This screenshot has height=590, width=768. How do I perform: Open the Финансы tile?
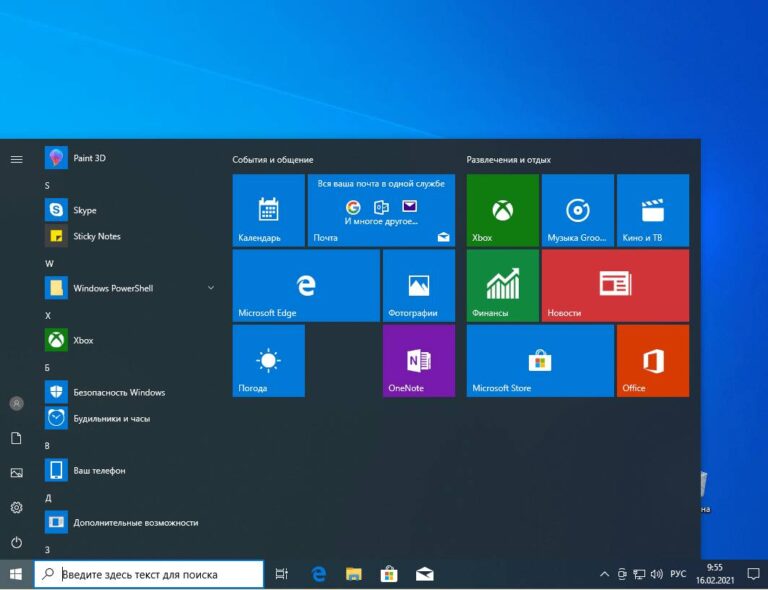pyautogui.click(x=503, y=285)
